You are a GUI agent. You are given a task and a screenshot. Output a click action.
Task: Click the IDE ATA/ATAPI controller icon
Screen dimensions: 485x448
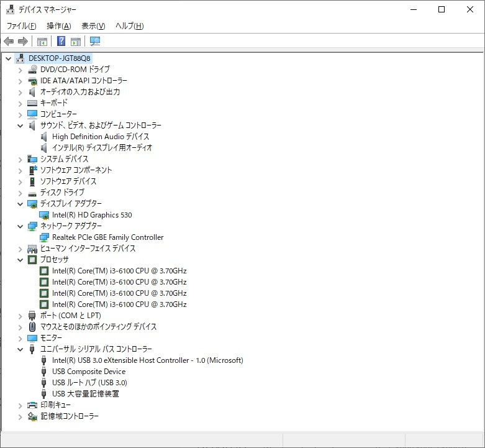pyautogui.click(x=32, y=81)
